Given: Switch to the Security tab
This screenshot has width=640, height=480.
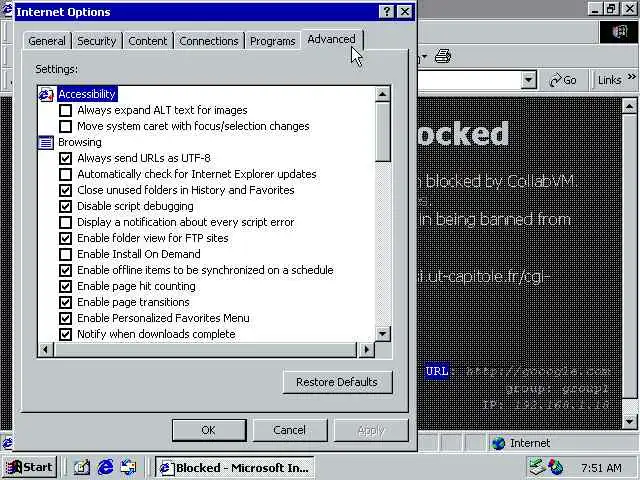Looking at the screenshot, I should point(97,41).
